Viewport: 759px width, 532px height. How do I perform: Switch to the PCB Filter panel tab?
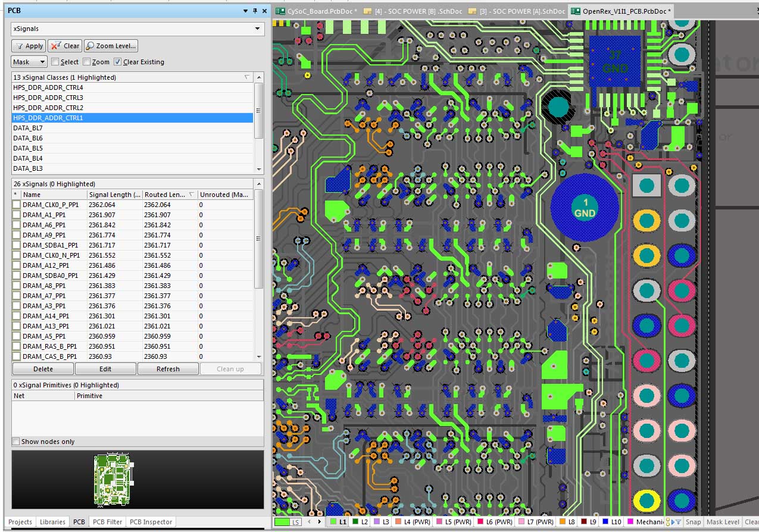point(107,522)
